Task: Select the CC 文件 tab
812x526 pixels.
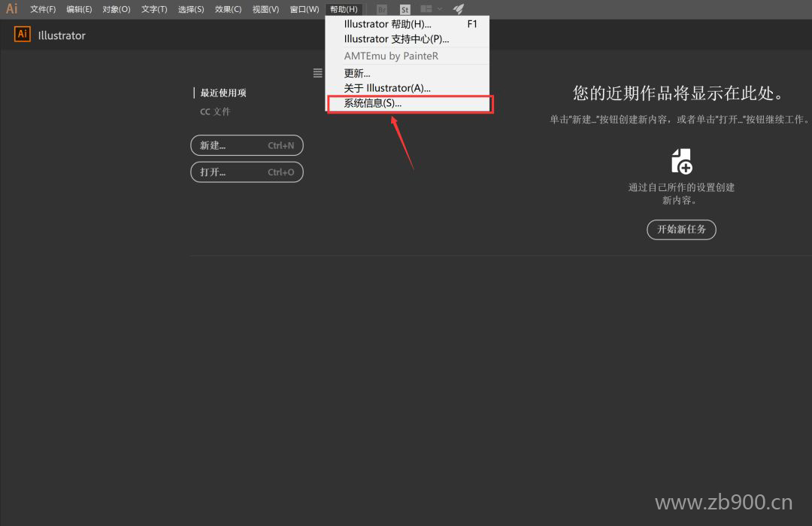Action: [x=215, y=111]
